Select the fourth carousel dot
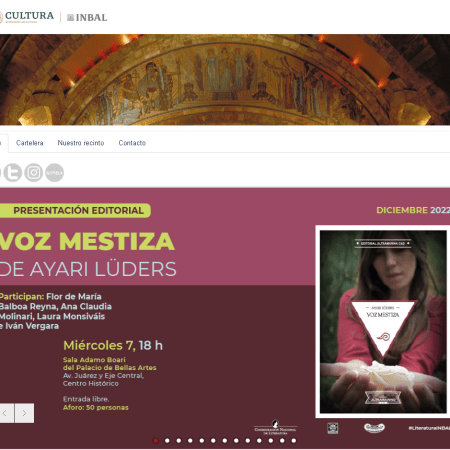Screen dimensions: 450x450 [x=190, y=441]
